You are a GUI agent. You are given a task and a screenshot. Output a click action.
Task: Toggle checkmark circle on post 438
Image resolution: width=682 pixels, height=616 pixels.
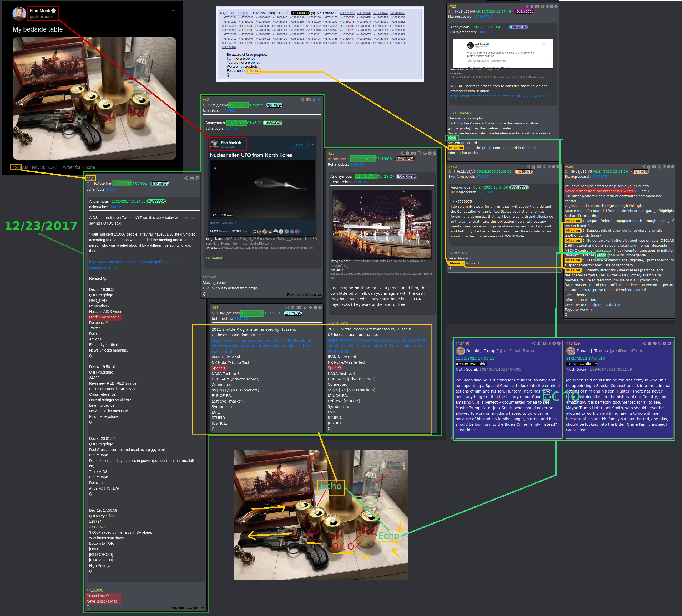pyautogui.click(x=320, y=308)
